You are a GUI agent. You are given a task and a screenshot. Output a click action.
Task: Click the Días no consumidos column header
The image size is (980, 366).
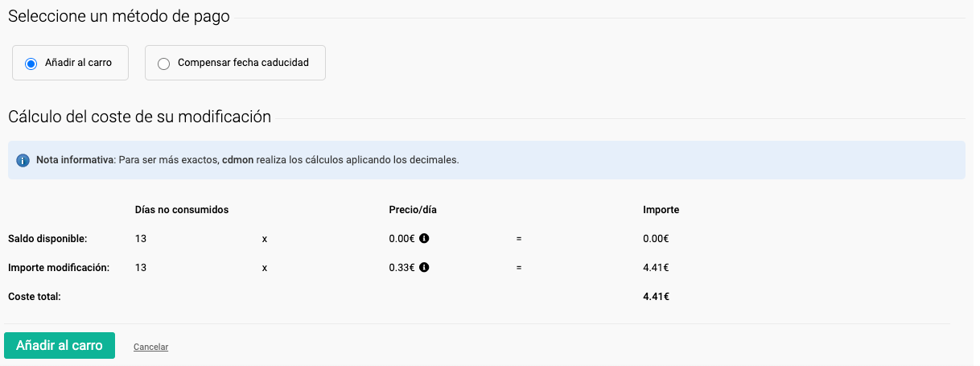(x=182, y=209)
